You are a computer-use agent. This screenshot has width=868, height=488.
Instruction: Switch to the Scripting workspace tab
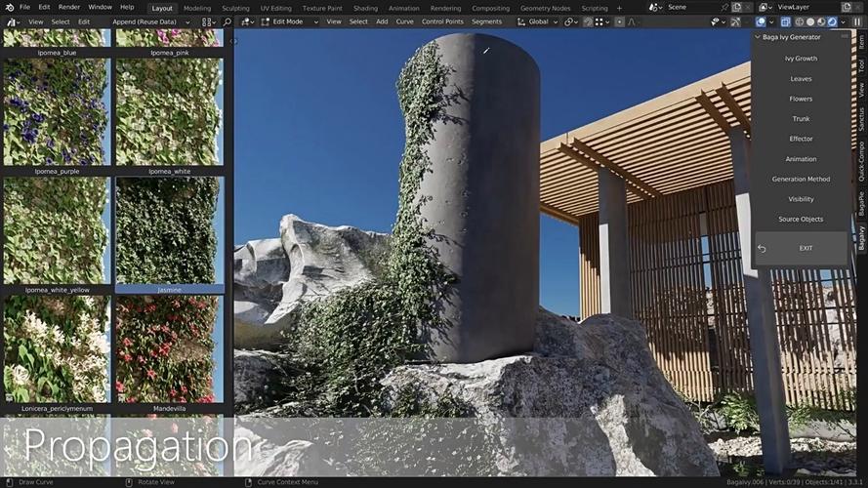pos(595,9)
